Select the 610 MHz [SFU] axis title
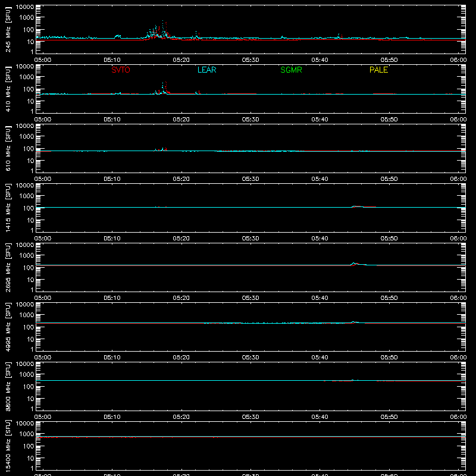 (x=8, y=148)
